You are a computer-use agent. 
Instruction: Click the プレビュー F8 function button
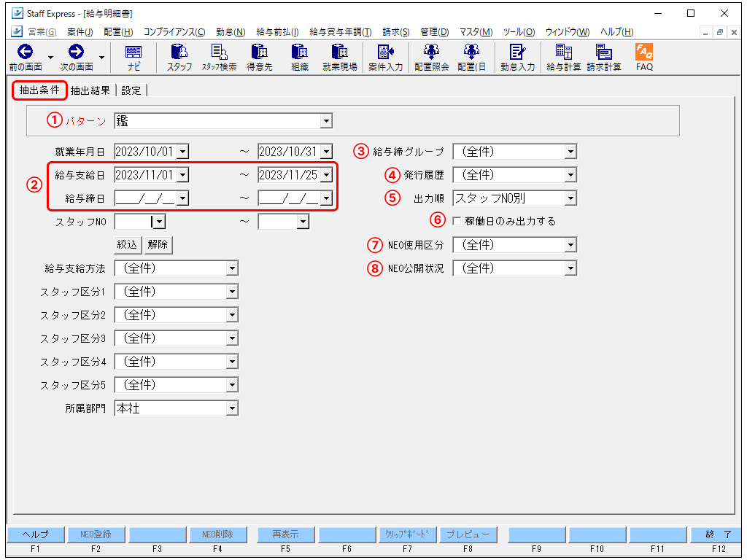pyautogui.click(x=468, y=534)
